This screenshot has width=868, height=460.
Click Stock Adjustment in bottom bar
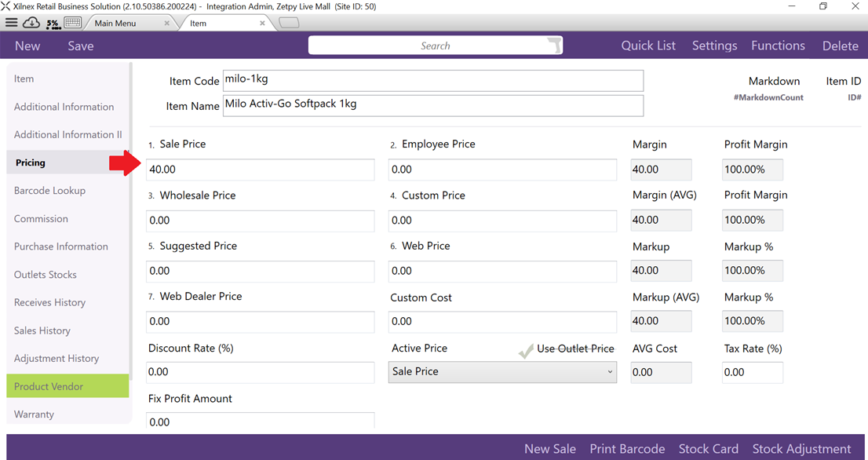coord(801,449)
